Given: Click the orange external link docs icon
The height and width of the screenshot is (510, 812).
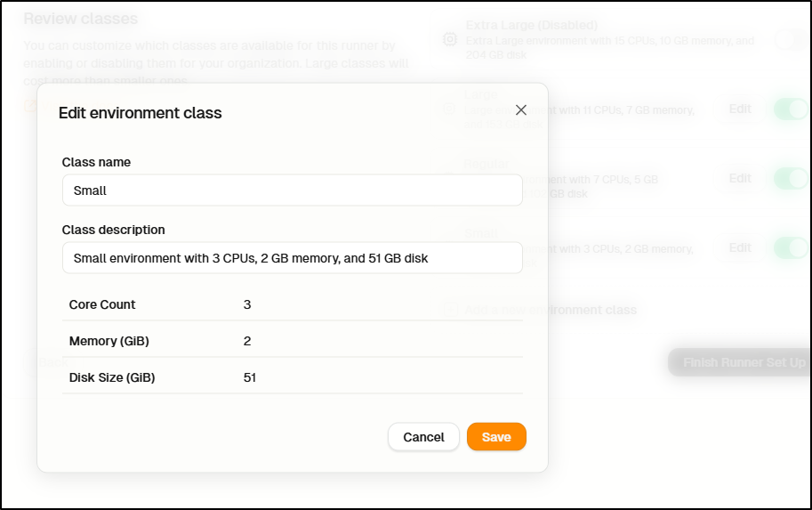Looking at the screenshot, I should coord(30,106).
